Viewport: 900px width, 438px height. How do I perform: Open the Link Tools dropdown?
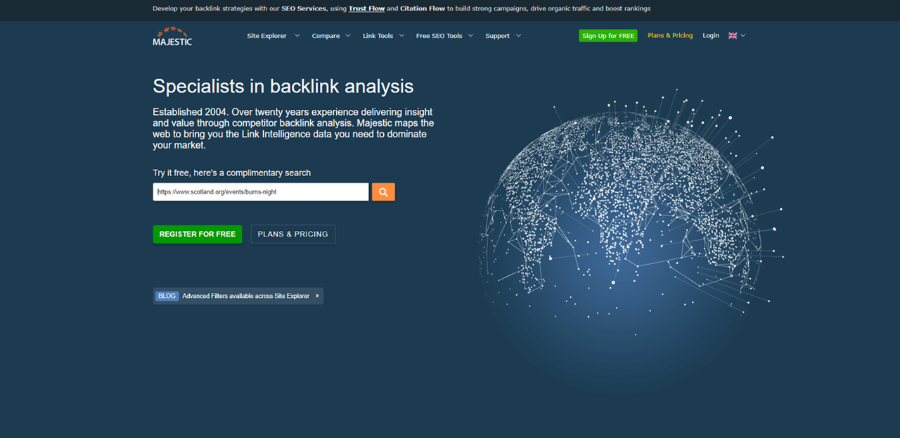pos(383,36)
